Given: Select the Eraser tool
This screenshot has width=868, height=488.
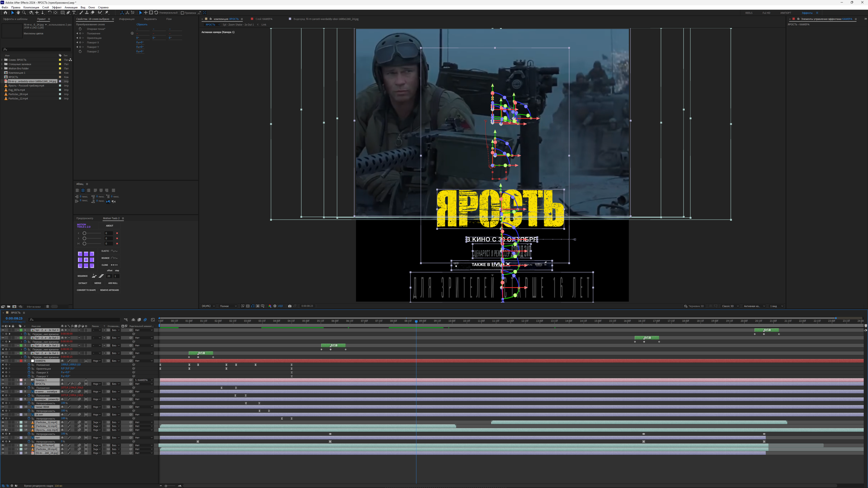Looking at the screenshot, I should (x=93, y=12).
